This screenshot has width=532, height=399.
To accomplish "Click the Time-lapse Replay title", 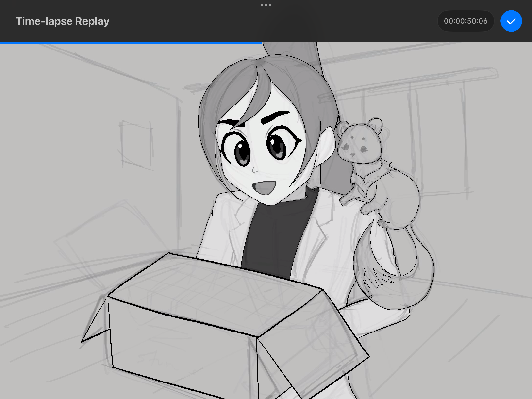I will point(63,21).
